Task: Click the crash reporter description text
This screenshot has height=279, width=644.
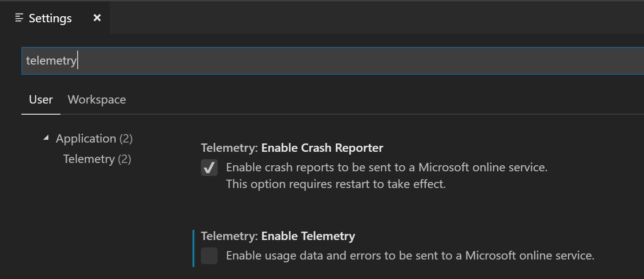Action: click(x=386, y=167)
